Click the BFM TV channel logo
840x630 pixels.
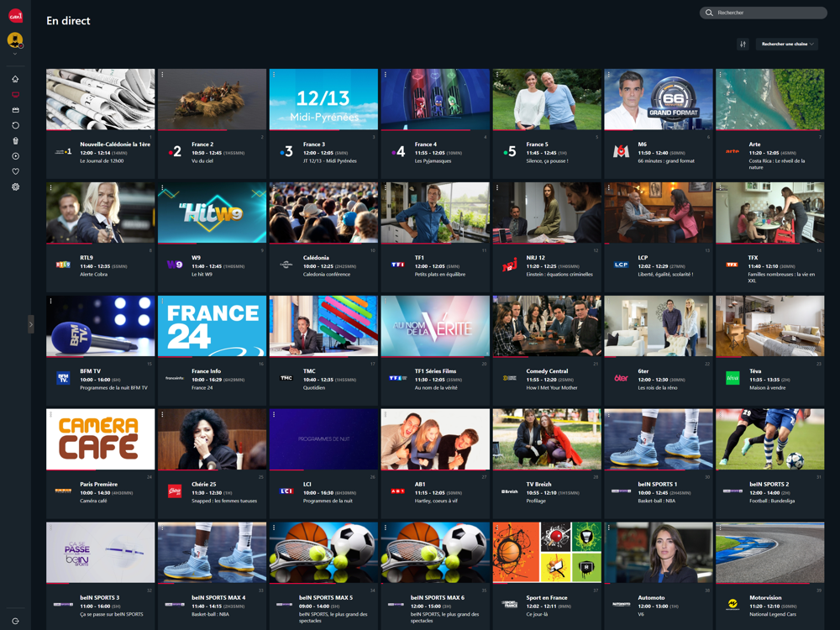(63, 378)
